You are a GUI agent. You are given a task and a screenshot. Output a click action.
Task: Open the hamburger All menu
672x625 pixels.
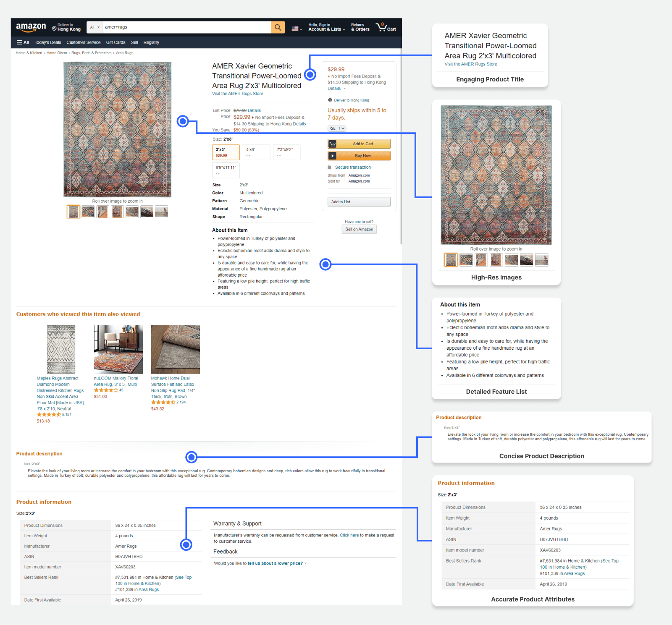tap(23, 42)
